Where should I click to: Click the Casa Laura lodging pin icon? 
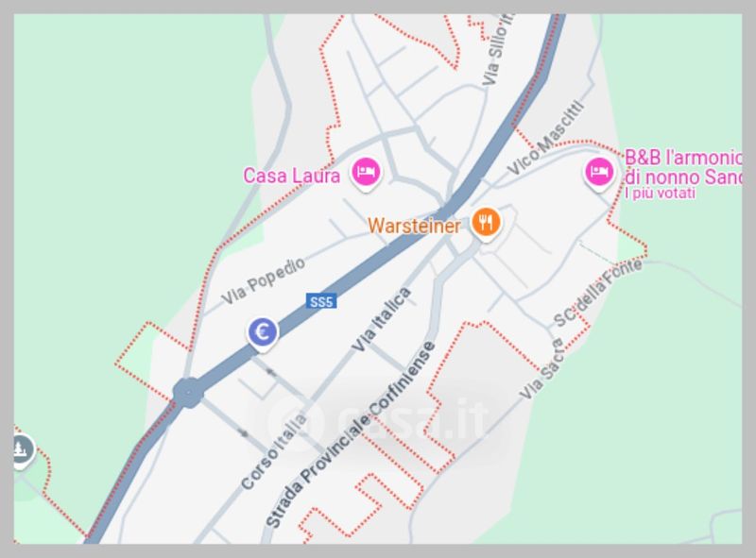pyautogui.click(x=366, y=173)
